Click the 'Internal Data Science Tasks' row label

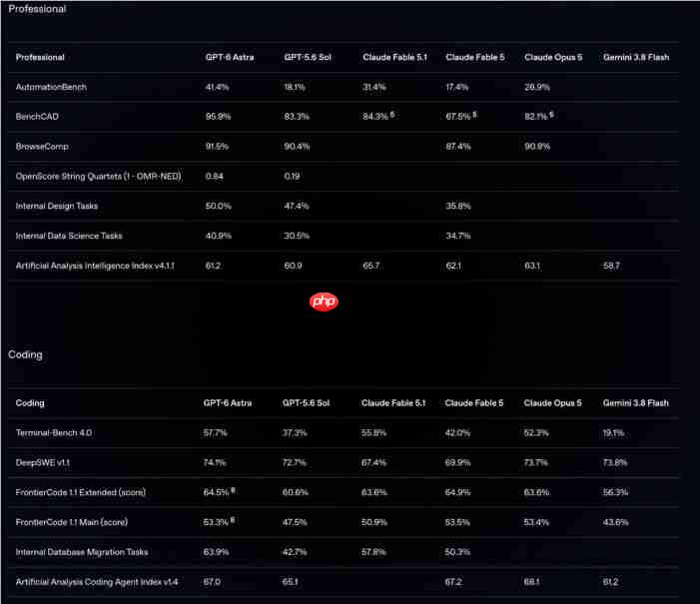pyautogui.click(x=69, y=236)
